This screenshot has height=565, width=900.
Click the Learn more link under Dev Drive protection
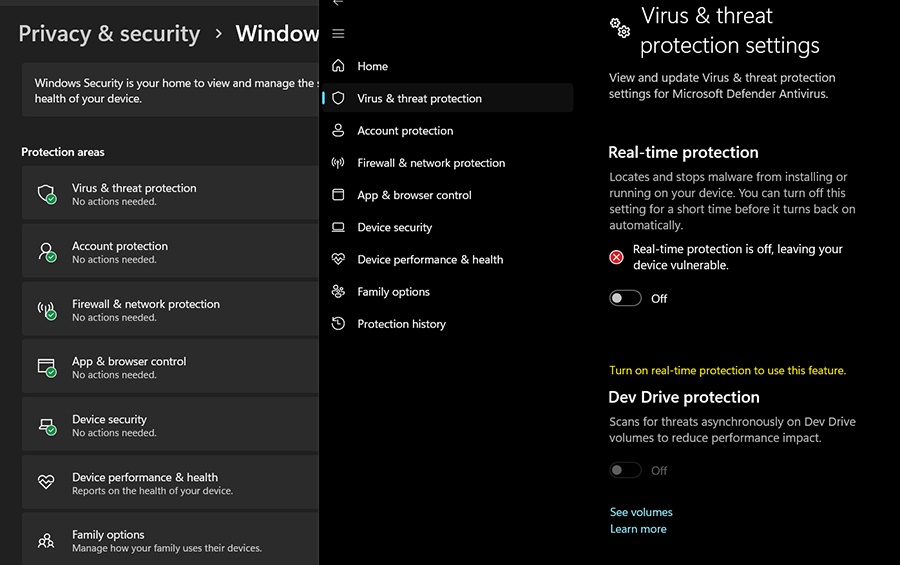click(638, 529)
